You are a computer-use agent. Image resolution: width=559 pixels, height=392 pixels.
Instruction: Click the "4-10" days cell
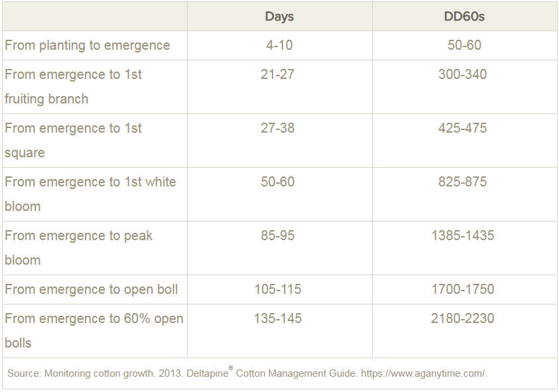click(278, 46)
